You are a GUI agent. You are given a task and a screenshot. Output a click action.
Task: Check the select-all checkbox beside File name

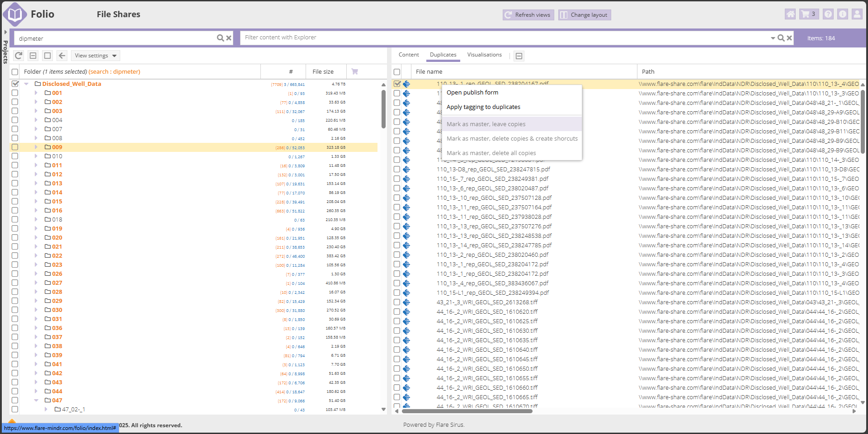(x=397, y=72)
